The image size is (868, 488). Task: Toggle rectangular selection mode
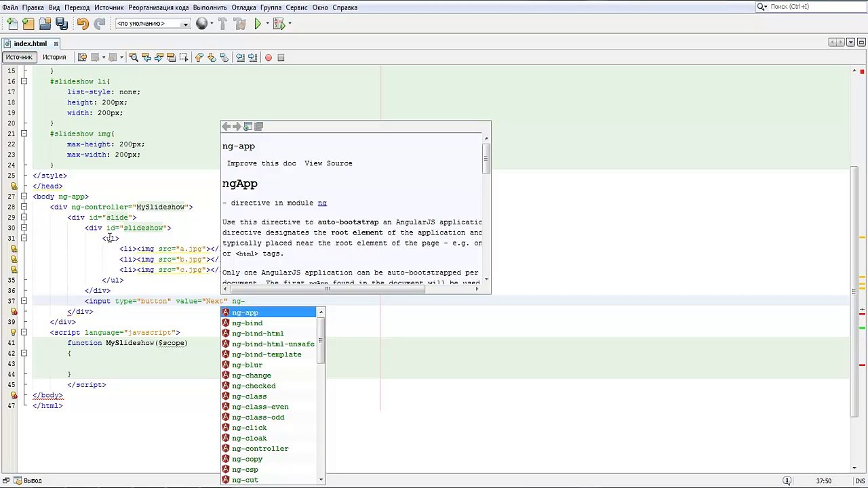click(184, 58)
